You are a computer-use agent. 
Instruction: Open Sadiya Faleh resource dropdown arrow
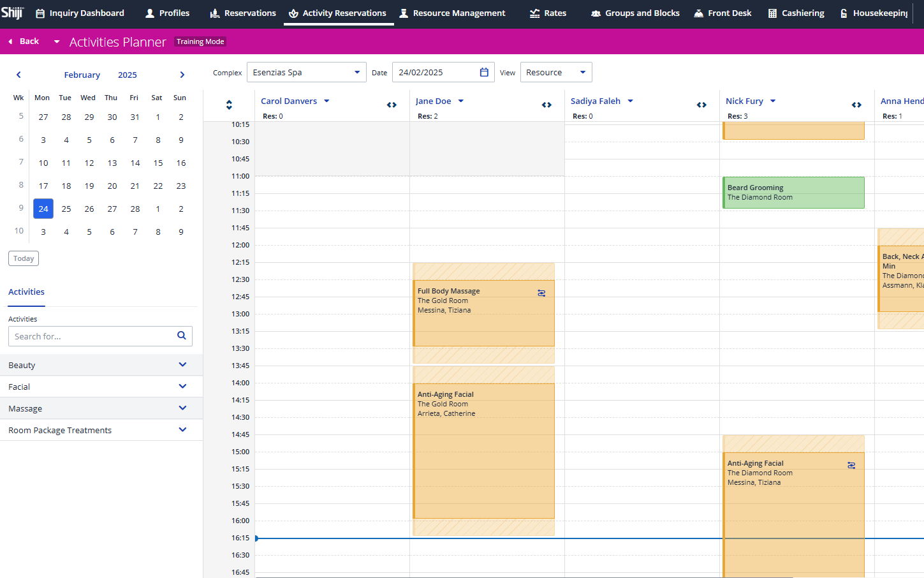coord(630,101)
